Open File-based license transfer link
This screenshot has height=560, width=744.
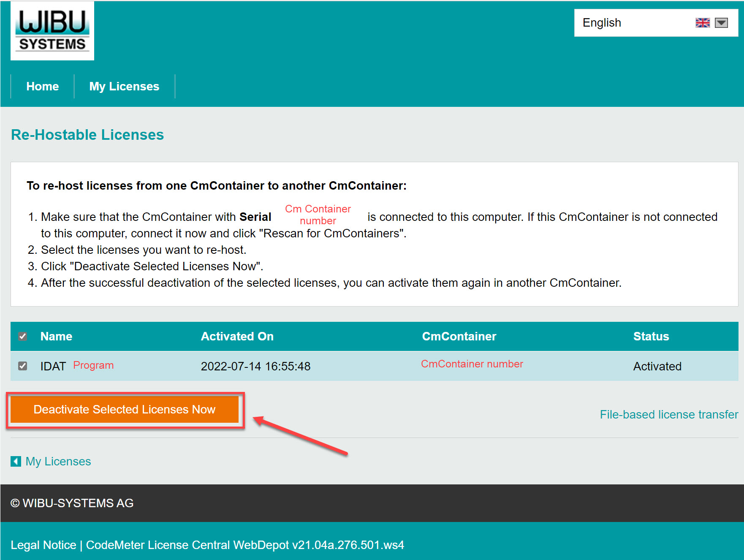[669, 414]
